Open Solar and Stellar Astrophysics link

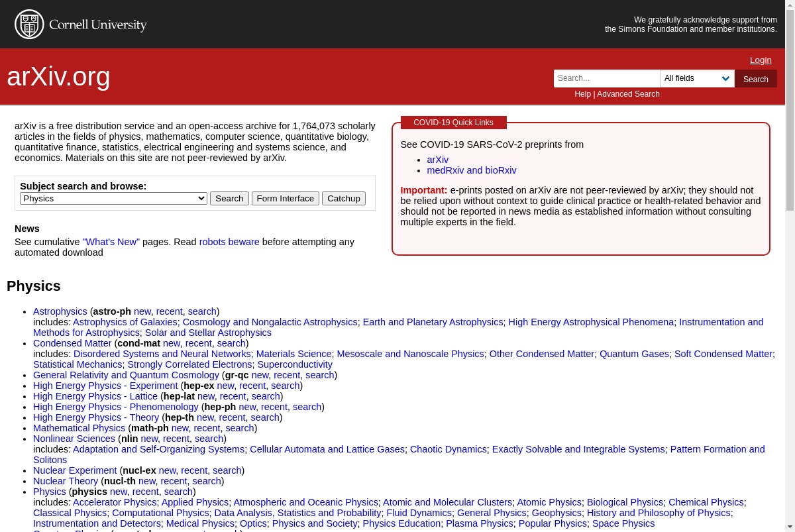click(x=208, y=333)
